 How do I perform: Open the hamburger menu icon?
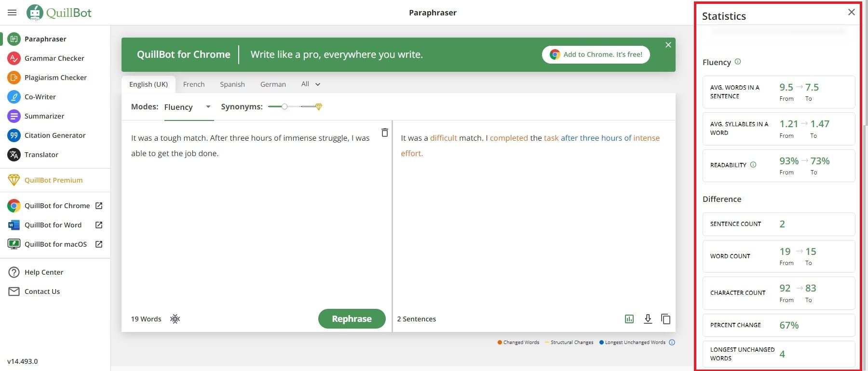coord(12,13)
